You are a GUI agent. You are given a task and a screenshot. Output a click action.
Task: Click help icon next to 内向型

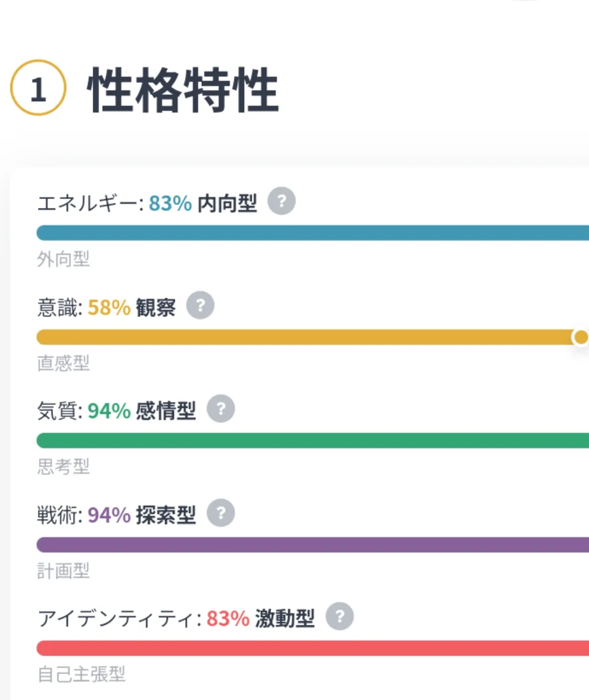pos(282,201)
